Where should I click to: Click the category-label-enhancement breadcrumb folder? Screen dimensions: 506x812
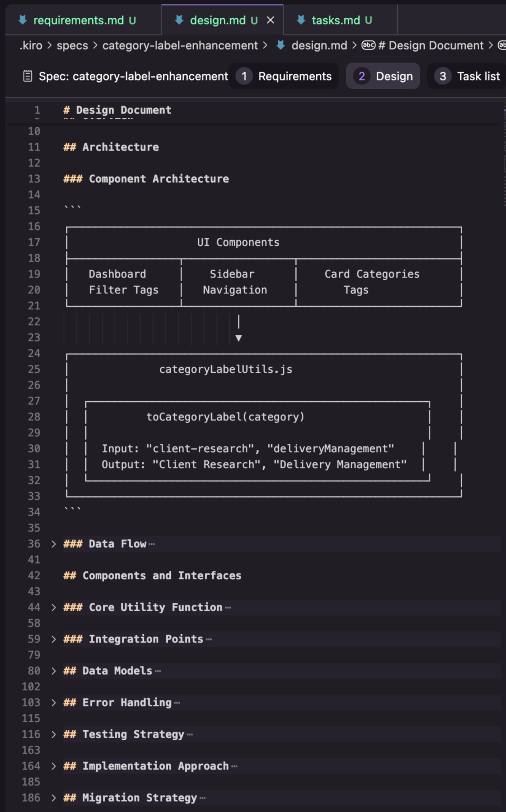(180, 45)
